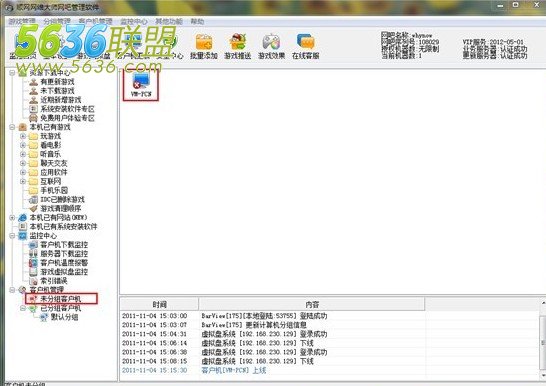Collapse the 客户机管理 tree node
546x386 pixels.
[12, 290]
